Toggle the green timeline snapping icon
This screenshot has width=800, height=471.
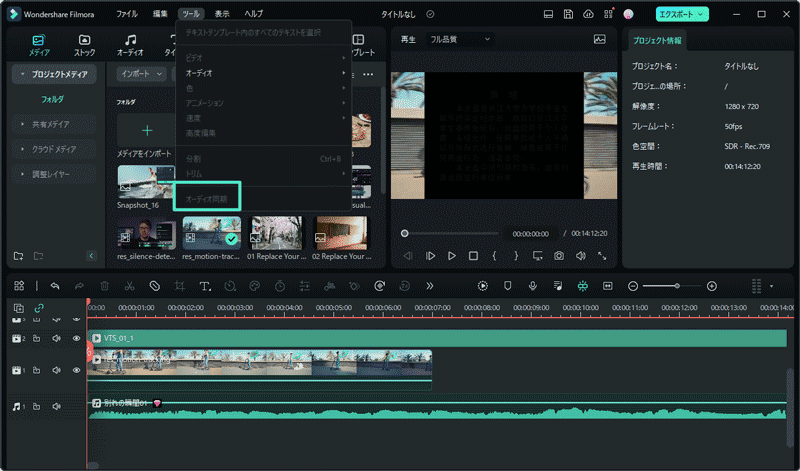click(583, 286)
